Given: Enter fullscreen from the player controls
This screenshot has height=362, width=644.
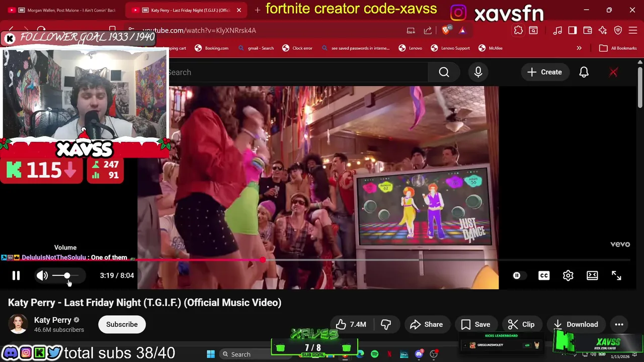Looking at the screenshot, I should (616, 276).
